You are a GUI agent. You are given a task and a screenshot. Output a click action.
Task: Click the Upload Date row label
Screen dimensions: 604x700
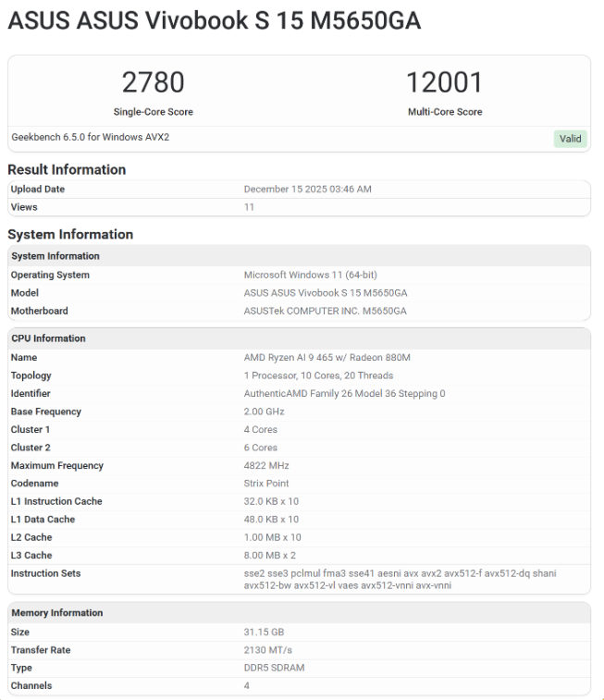pos(38,190)
